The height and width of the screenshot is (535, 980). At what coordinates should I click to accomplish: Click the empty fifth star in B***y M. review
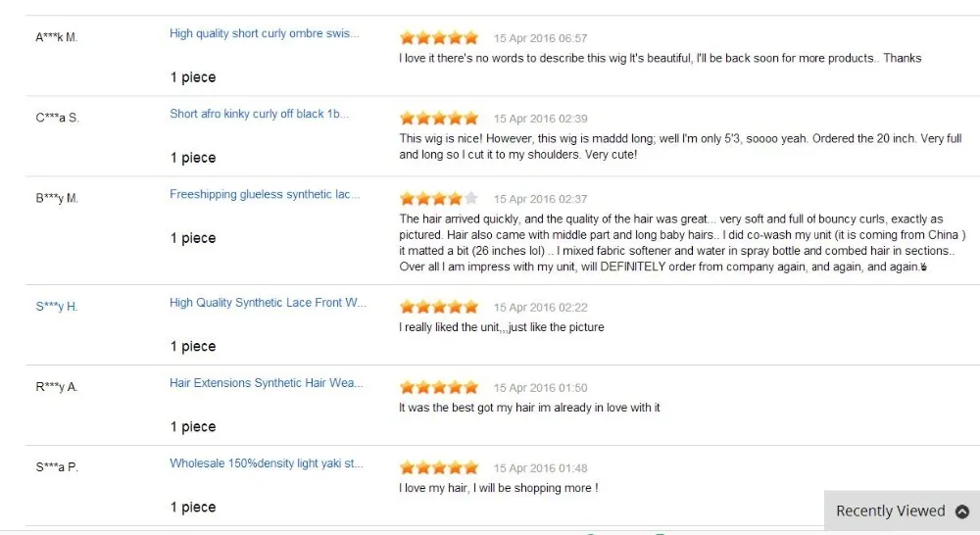pos(471,199)
